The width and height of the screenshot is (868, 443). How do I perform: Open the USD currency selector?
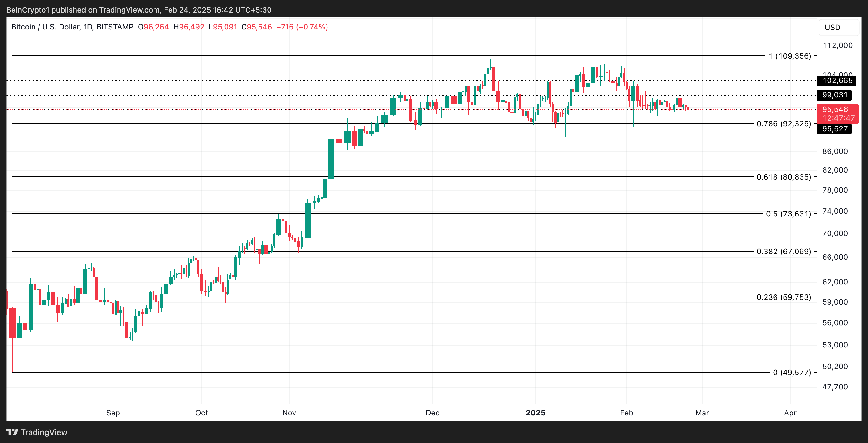[834, 28]
